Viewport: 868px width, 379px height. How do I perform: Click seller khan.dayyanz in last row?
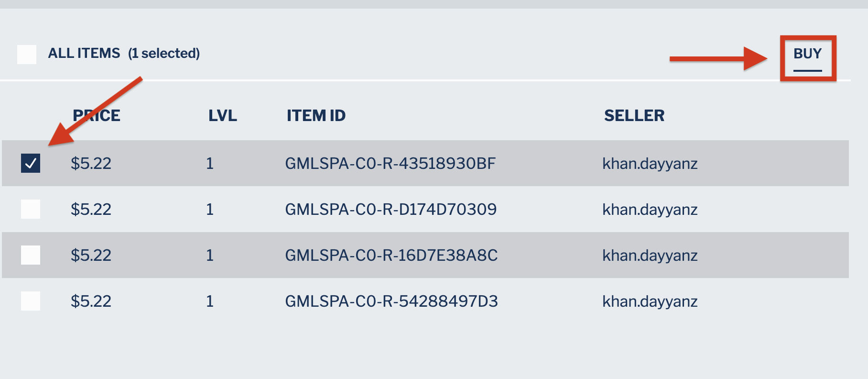650,302
